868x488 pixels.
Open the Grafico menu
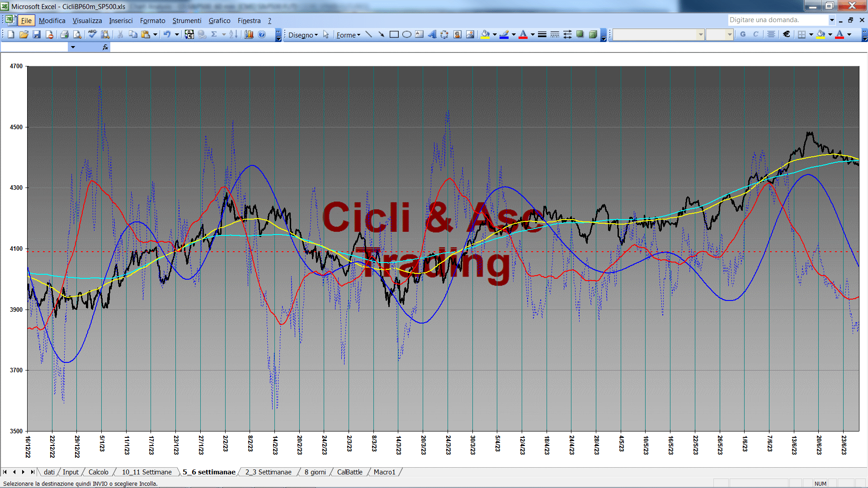(219, 21)
